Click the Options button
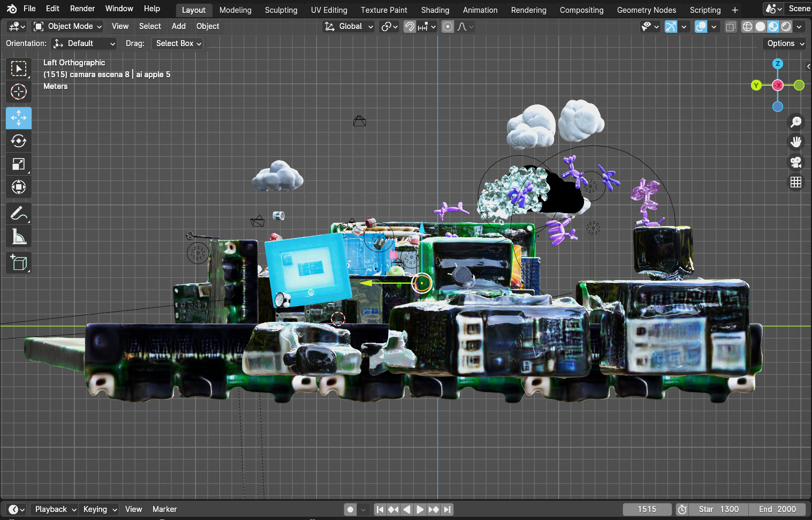This screenshot has height=520, width=812. coord(784,43)
